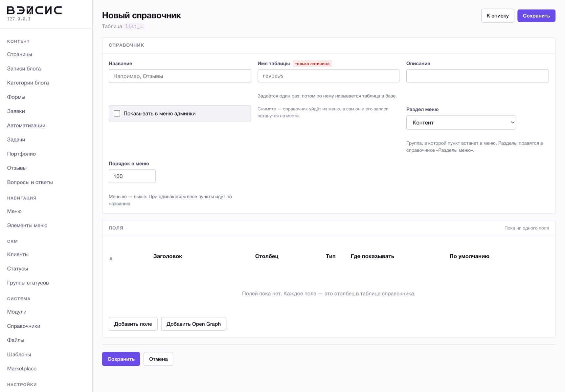Click the 'Заголовок' column header
Image resolution: width=565 pixels, height=392 pixels.
(168, 256)
